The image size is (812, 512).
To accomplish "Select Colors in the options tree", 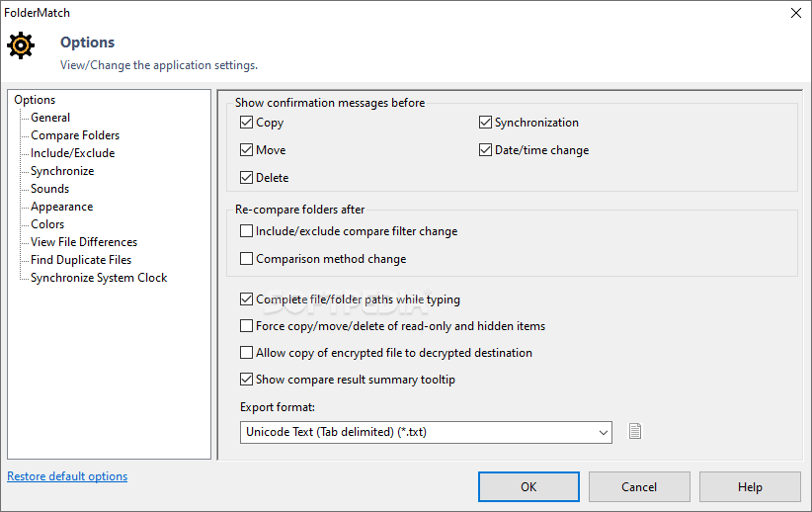I will [47, 223].
